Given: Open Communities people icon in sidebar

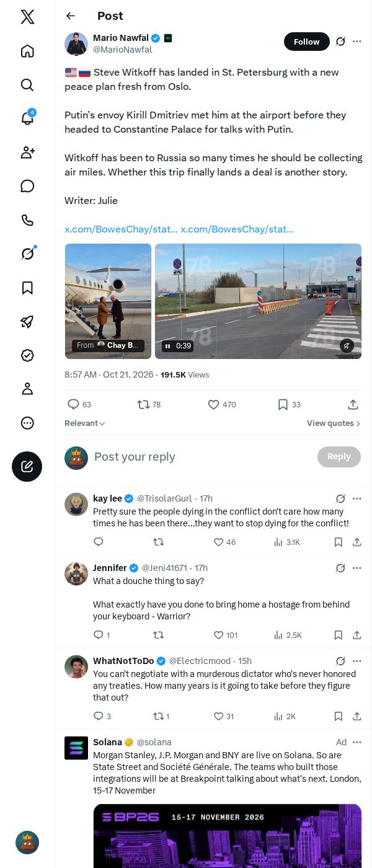Looking at the screenshot, I should click(x=27, y=153).
